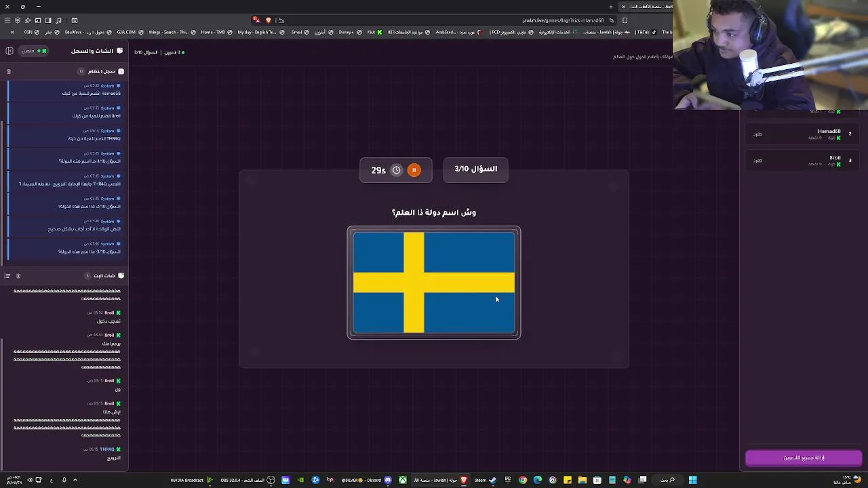Select Hamad68 in the players list
The width and height of the screenshot is (868, 488).
tap(802, 134)
